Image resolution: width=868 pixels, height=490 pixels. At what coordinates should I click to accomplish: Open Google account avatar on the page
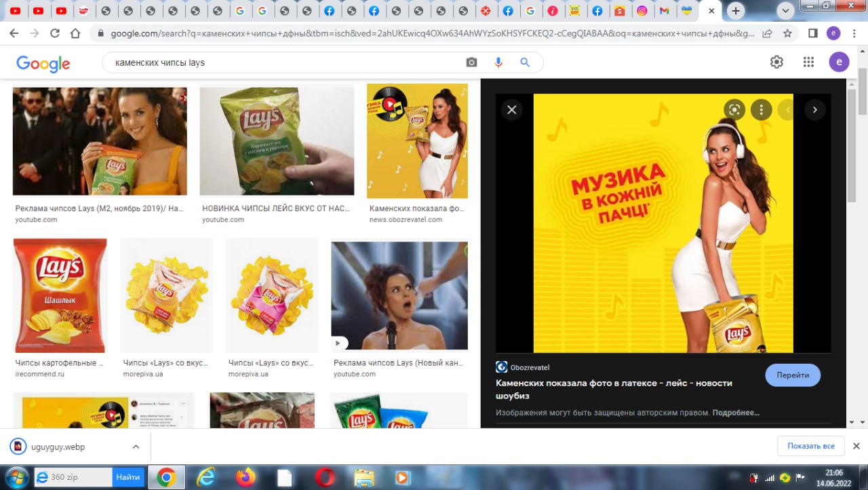pos(839,62)
